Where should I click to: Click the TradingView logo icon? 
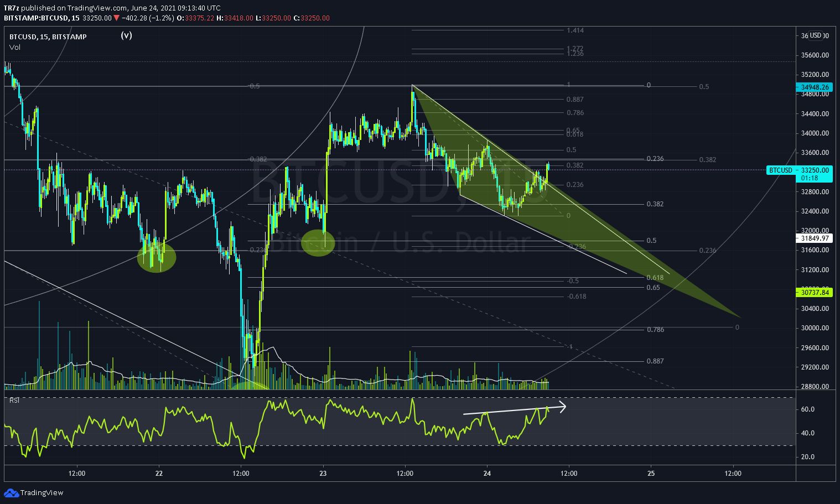[x=11, y=492]
